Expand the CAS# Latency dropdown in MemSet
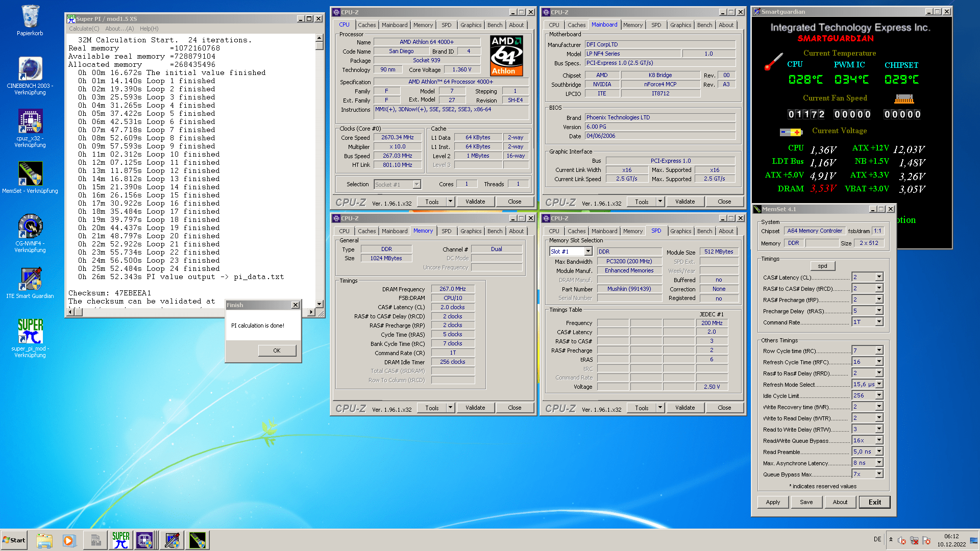 (879, 277)
